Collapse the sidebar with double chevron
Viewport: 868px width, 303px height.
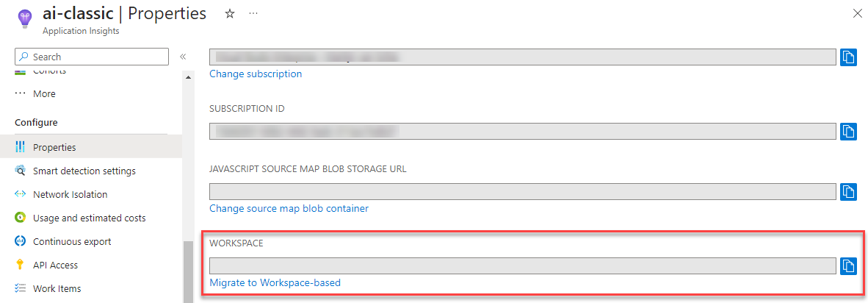point(183,57)
